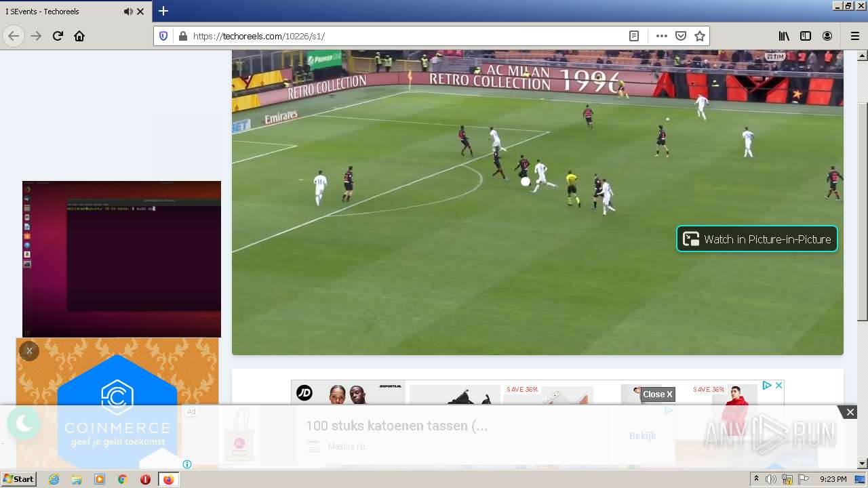Image resolution: width=868 pixels, height=488 pixels.
Task: Reload the current page
Action: (x=58, y=36)
